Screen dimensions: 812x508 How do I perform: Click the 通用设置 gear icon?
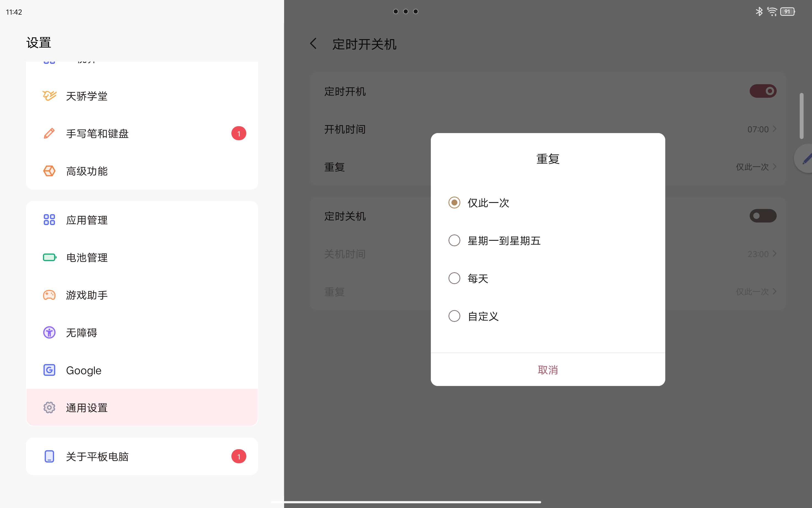(49, 408)
